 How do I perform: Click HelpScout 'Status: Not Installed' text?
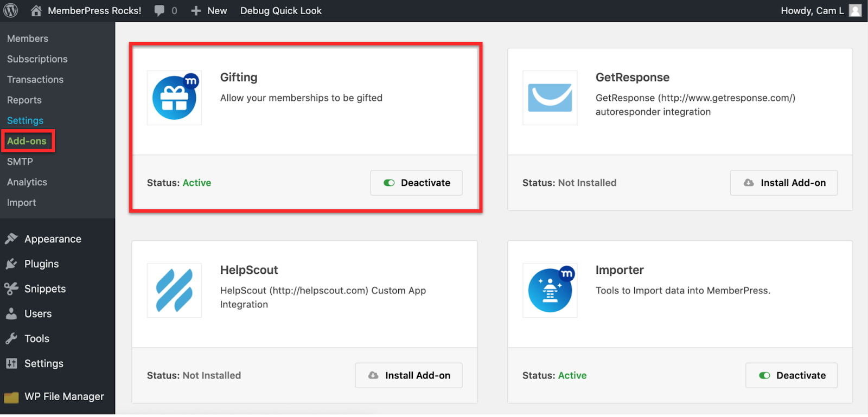point(194,375)
